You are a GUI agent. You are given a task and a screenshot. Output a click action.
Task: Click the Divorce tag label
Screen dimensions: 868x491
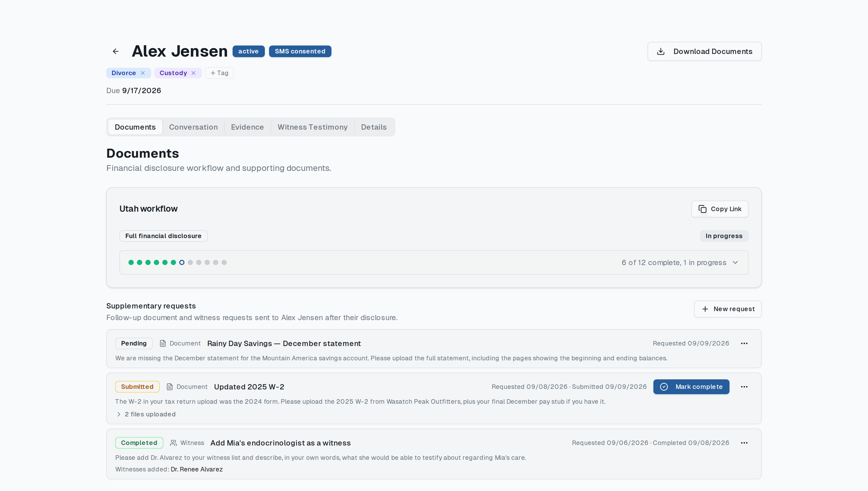(x=123, y=73)
